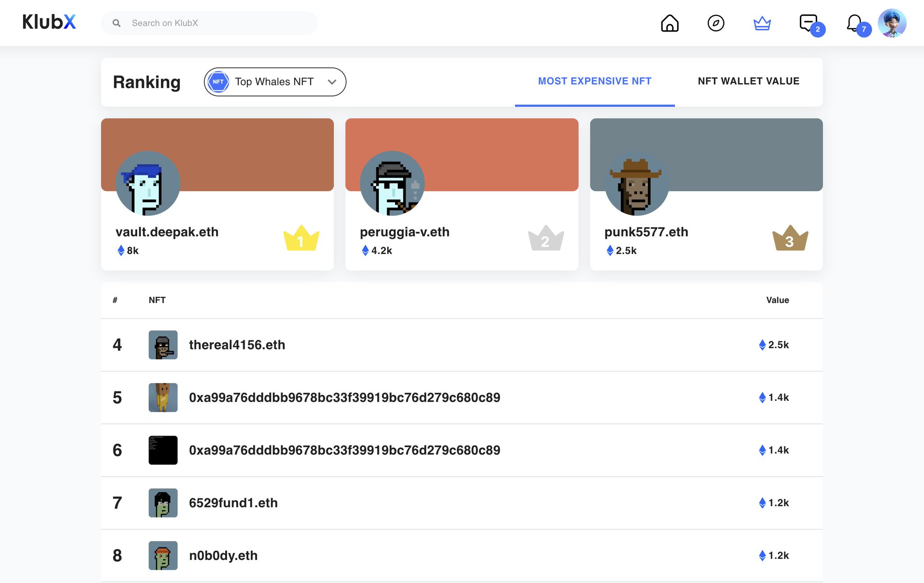
Task: Click the vault.deepak.eth name
Action: 167,232
